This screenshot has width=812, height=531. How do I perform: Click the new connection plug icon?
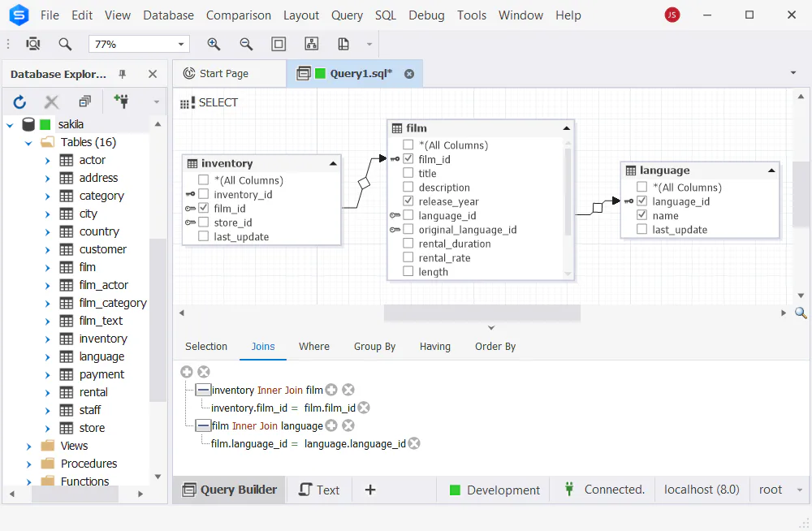click(x=121, y=101)
